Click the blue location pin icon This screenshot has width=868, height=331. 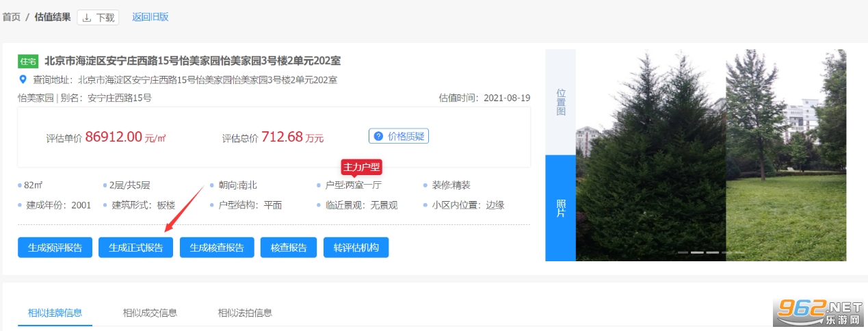point(23,79)
